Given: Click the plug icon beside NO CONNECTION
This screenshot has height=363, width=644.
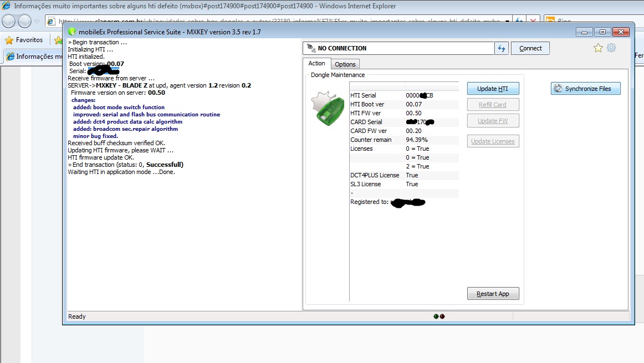Looking at the screenshot, I should pos(311,48).
